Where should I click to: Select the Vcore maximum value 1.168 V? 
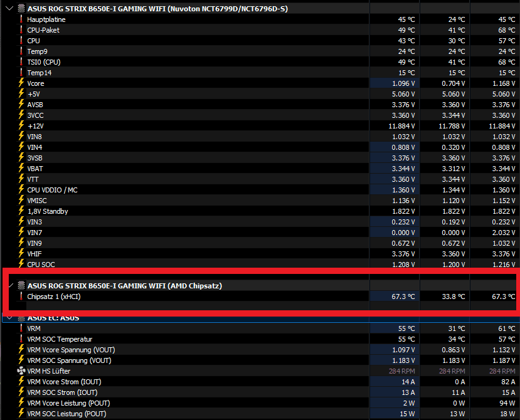point(504,83)
